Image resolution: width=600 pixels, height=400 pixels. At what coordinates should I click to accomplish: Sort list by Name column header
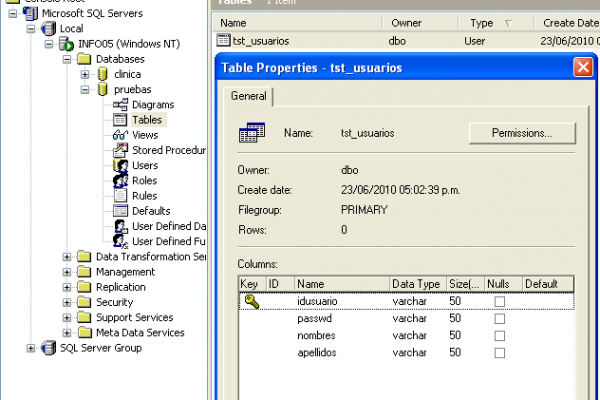click(x=298, y=23)
